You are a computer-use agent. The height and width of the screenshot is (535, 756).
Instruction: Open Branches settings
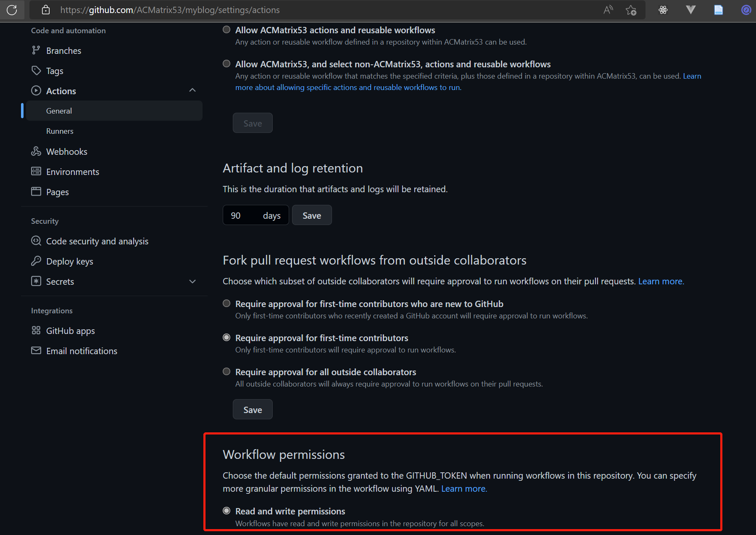[x=63, y=50]
